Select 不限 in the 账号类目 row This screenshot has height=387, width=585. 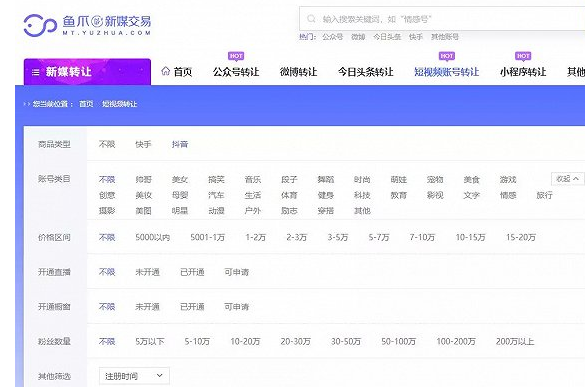(x=107, y=179)
